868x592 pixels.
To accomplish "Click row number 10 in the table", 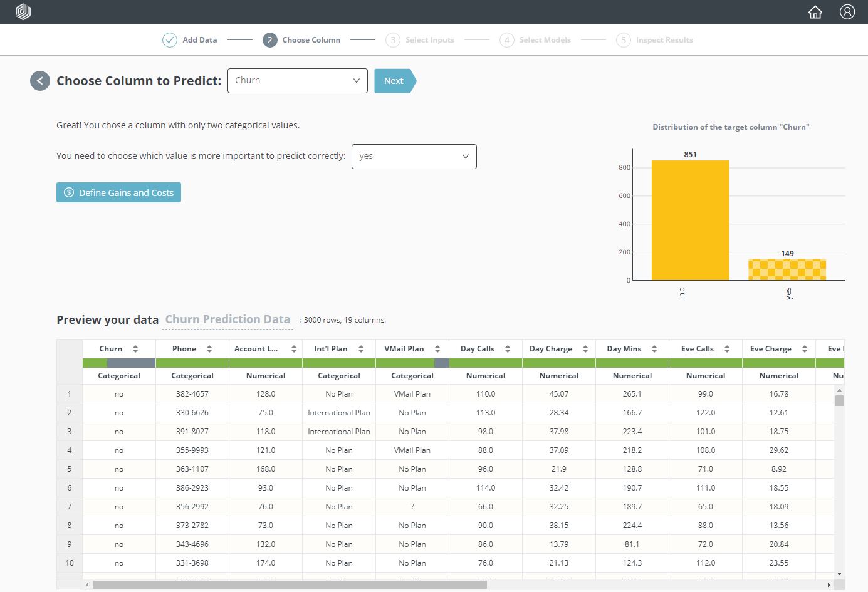I will pyautogui.click(x=70, y=563).
